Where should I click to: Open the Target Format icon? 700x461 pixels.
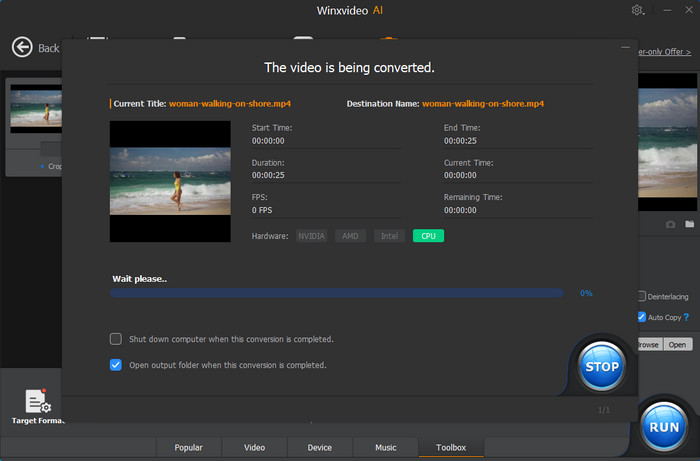pyautogui.click(x=38, y=401)
